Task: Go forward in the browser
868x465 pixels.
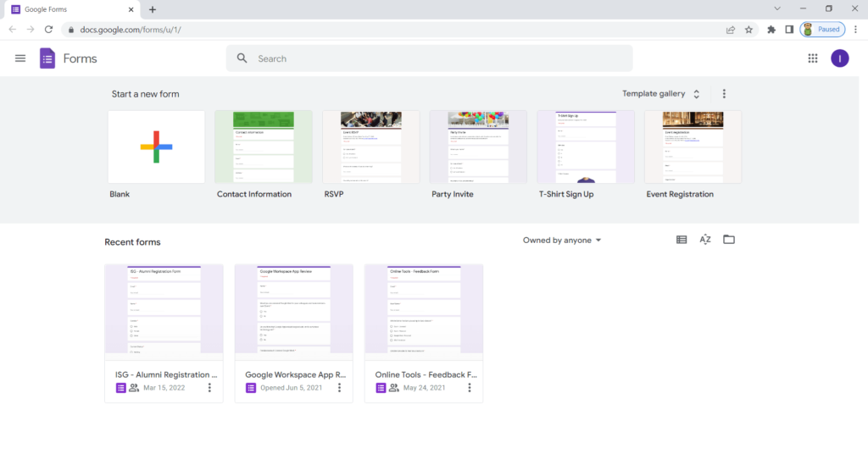Action: coord(31,30)
